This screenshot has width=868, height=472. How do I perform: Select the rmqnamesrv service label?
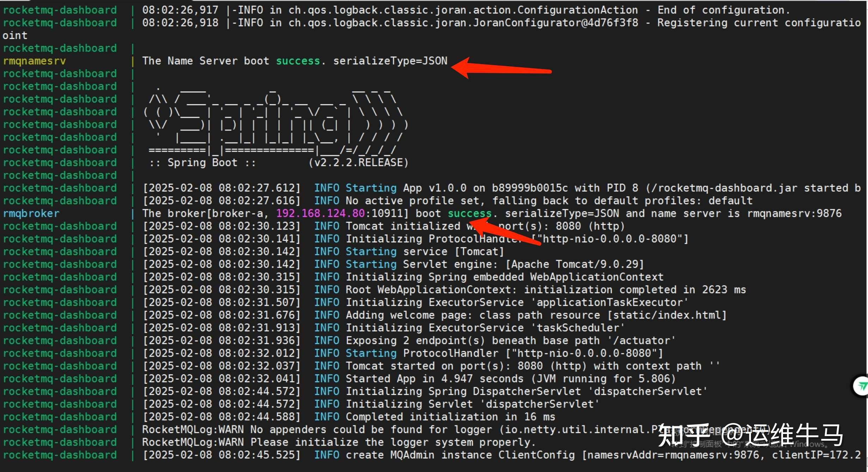click(x=34, y=61)
